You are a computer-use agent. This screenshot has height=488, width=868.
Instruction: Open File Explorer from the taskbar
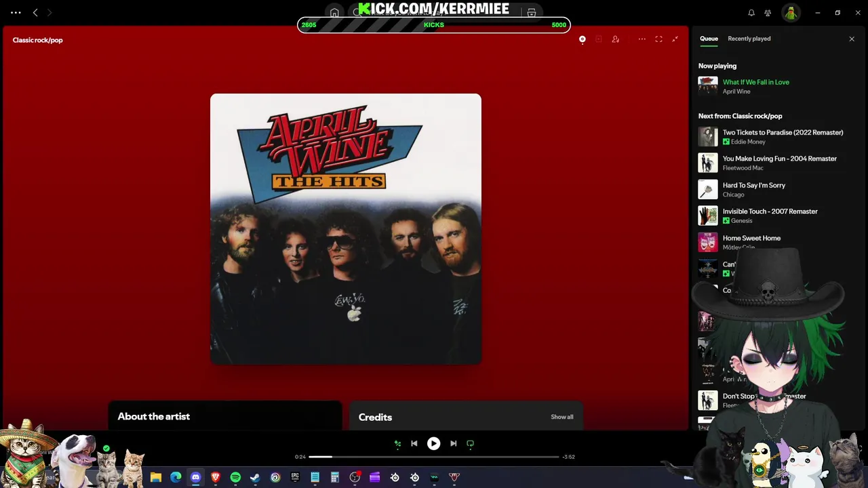point(156,478)
